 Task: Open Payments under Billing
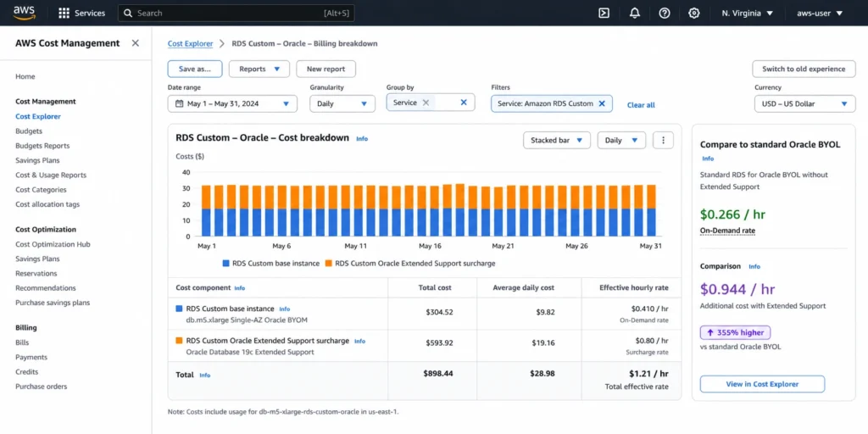31,357
